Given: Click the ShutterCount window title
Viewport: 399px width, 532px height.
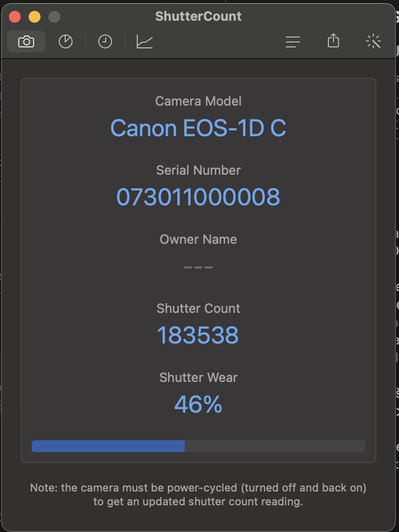Looking at the screenshot, I should point(198,16).
